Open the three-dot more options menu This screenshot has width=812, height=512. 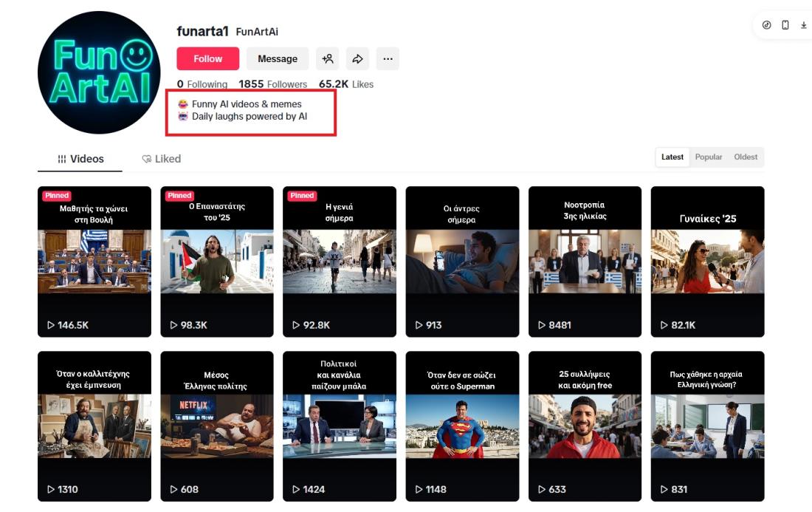(388, 59)
